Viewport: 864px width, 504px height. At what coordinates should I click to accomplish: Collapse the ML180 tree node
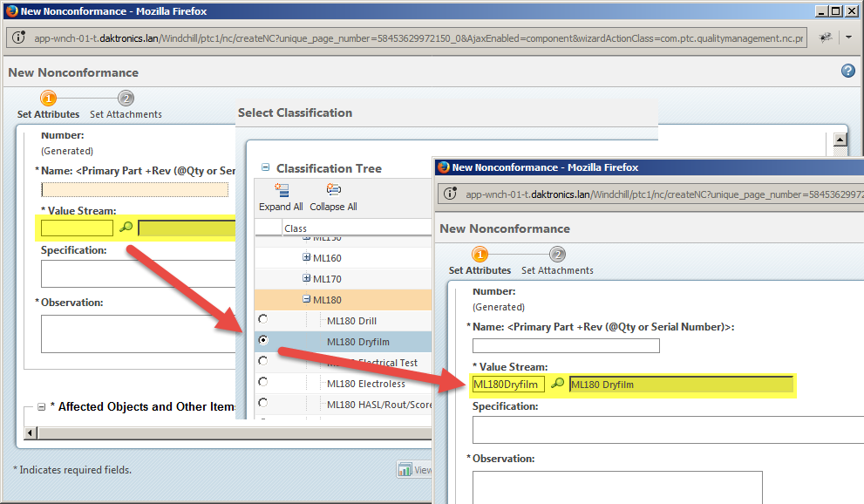(306, 299)
